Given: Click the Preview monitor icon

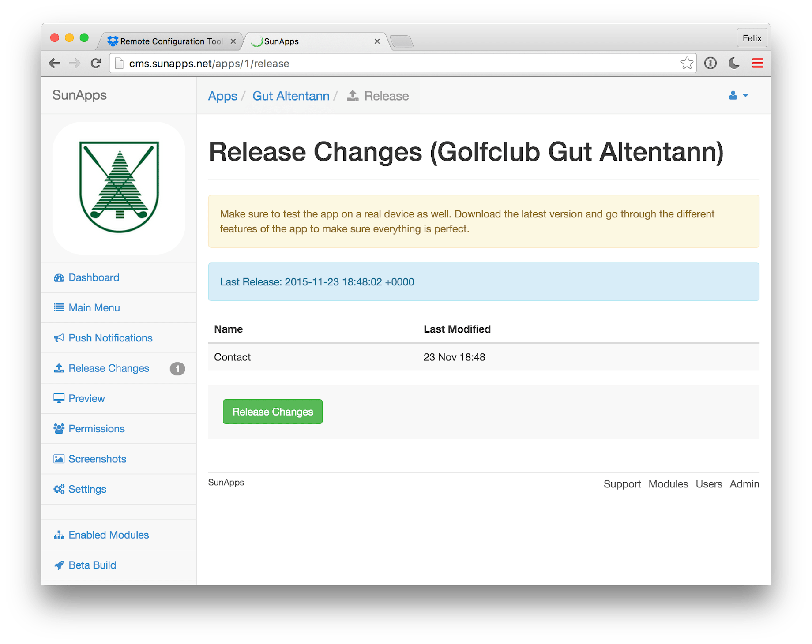Looking at the screenshot, I should click(59, 398).
